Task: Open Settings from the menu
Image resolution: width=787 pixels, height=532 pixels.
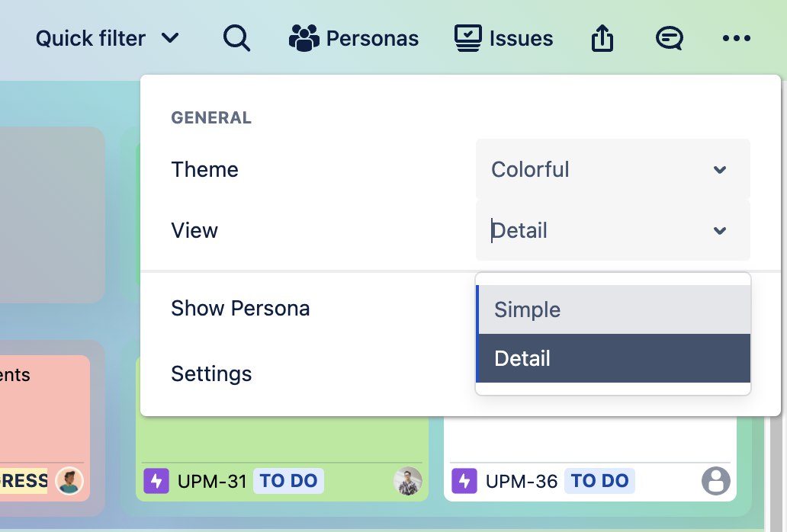Action: [211, 373]
